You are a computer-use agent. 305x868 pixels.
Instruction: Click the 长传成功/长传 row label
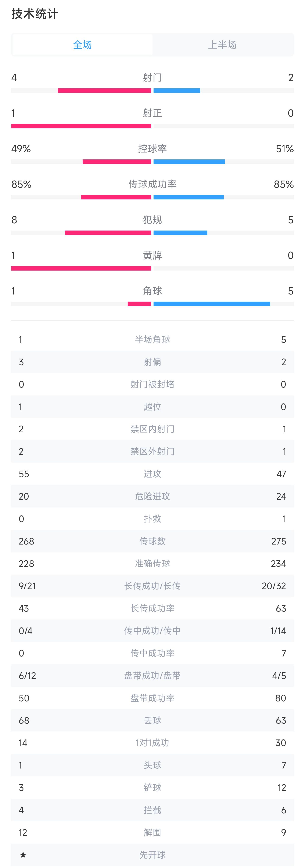coord(152,586)
